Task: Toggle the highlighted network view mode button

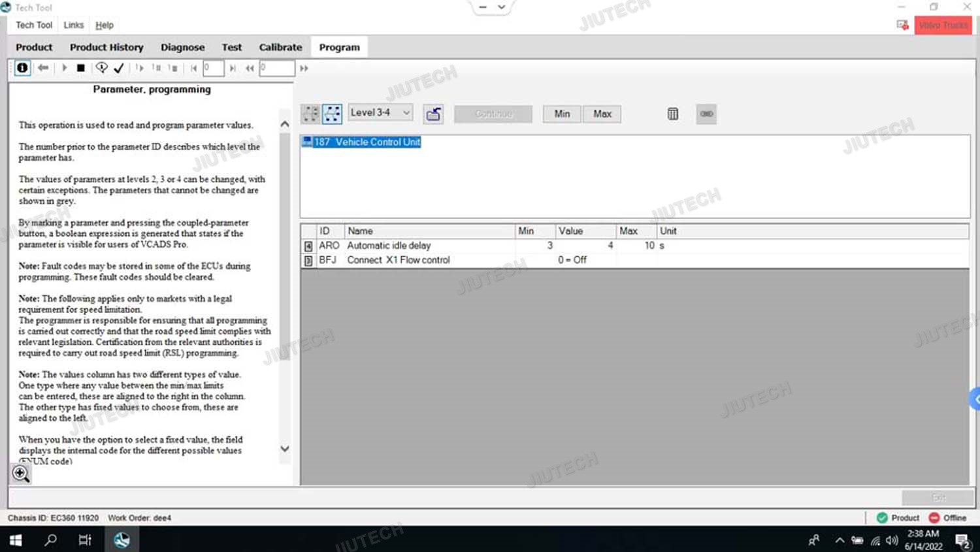Action: click(332, 114)
